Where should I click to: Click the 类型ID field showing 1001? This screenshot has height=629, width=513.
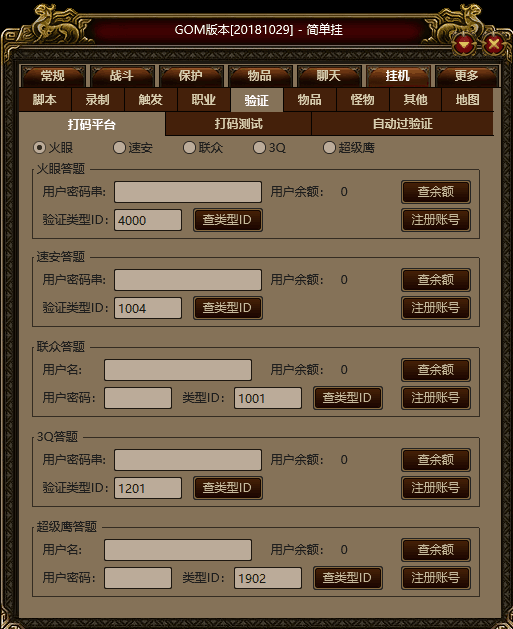click(x=268, y=398)
